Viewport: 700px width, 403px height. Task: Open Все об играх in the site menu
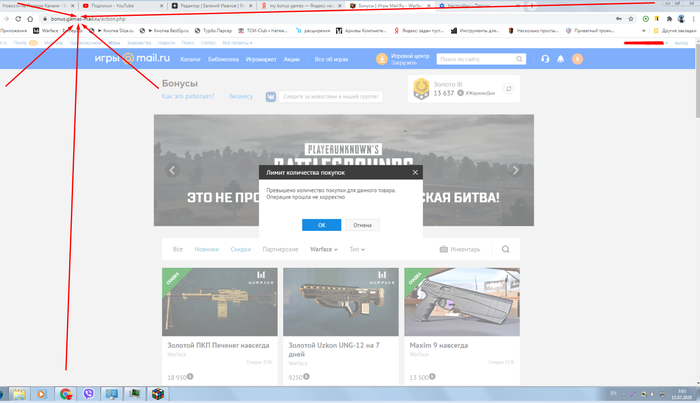tap(331, 59)
